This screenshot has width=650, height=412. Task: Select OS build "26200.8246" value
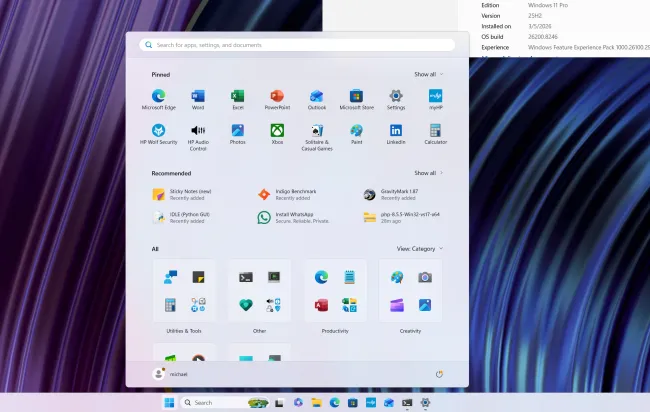543,37
